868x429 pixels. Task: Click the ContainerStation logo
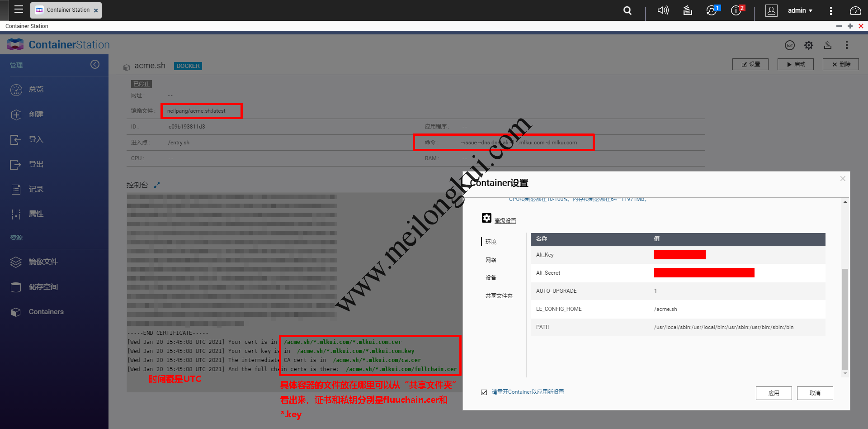point(58,44)
